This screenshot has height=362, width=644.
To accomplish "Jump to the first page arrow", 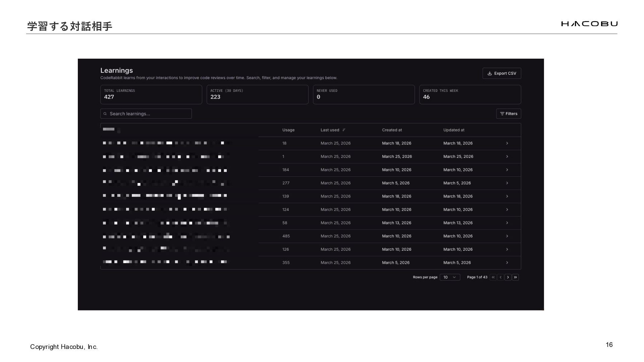I will [493, 277].
